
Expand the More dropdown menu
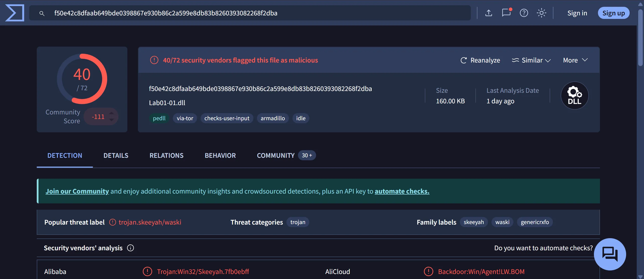pos(575,60)
